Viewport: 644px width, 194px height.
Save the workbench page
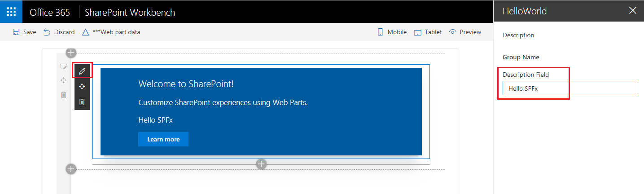(25, 32)
